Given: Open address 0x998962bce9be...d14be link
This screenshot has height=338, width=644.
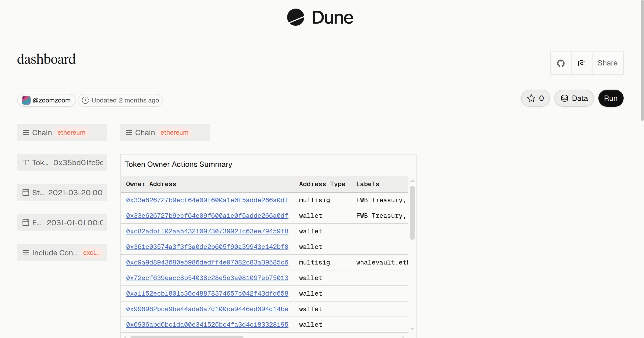Looking at the screenshot, I should click(x=207, y=309).
